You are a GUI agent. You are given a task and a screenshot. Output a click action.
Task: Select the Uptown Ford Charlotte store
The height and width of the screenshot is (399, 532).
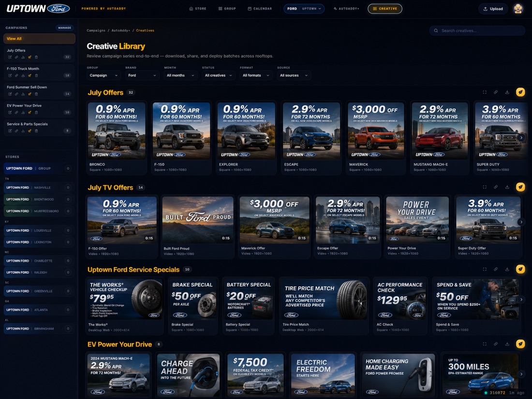(39, 261)
